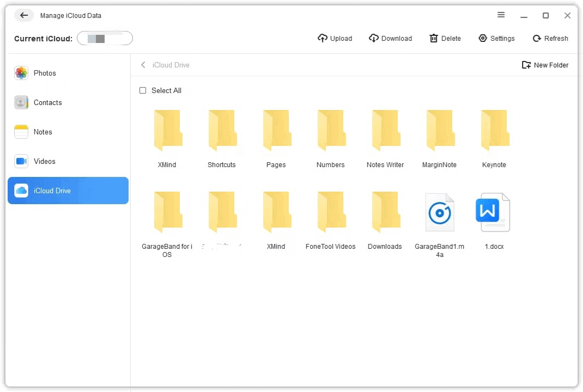Click the back arrow button in title bar
This screenshot has width=583, height=392.
tap(24, 15)
